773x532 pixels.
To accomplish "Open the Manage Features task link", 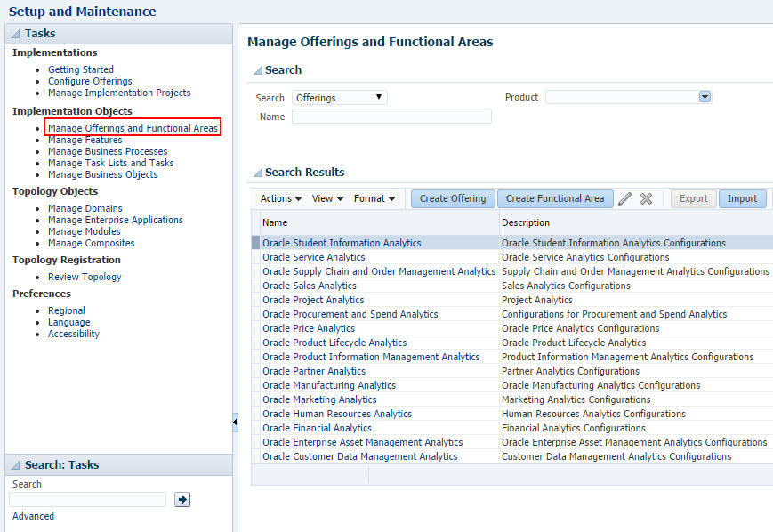I will coord(85,140).
